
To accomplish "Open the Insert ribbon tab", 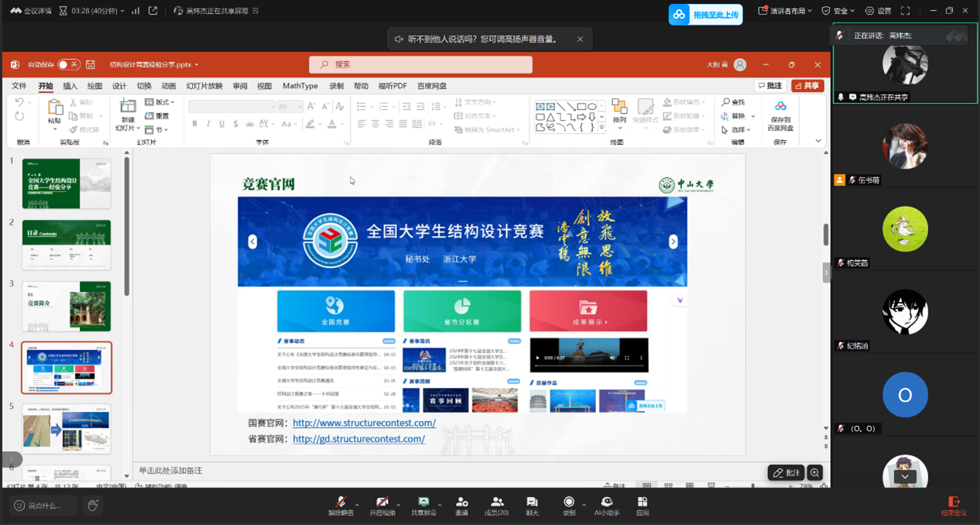I will (70, 86).
